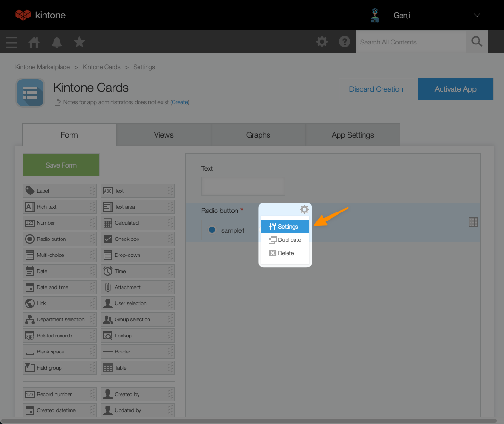Pick the Number field item
The image size is (504, 424).
click(x=60, y=223)
